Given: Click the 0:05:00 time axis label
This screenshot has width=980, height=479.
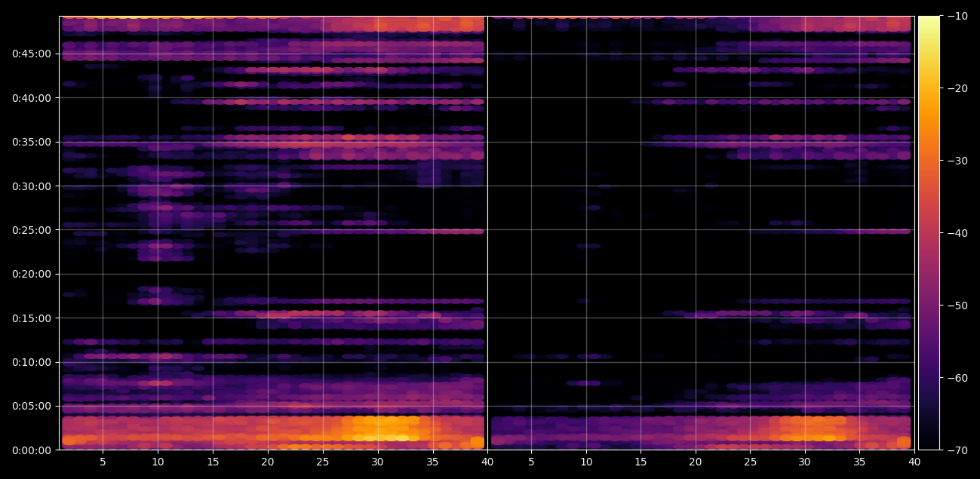Looking at the screenshot, I should [32, 406].
